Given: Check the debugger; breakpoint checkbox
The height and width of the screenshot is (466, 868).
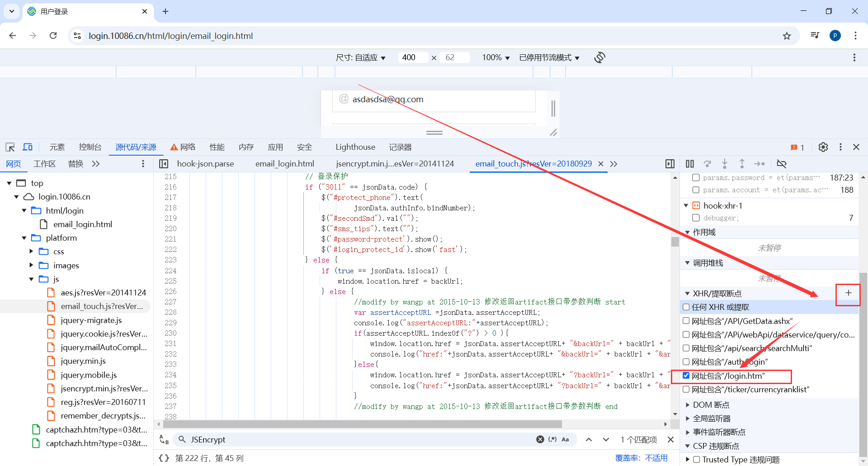Looking at the screenshot, I should click(696, 218).
